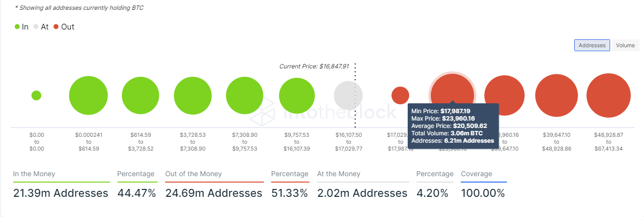Select the Addresses view button
Viewport: 644px width, 217px height.
click(x=592, y=45)
